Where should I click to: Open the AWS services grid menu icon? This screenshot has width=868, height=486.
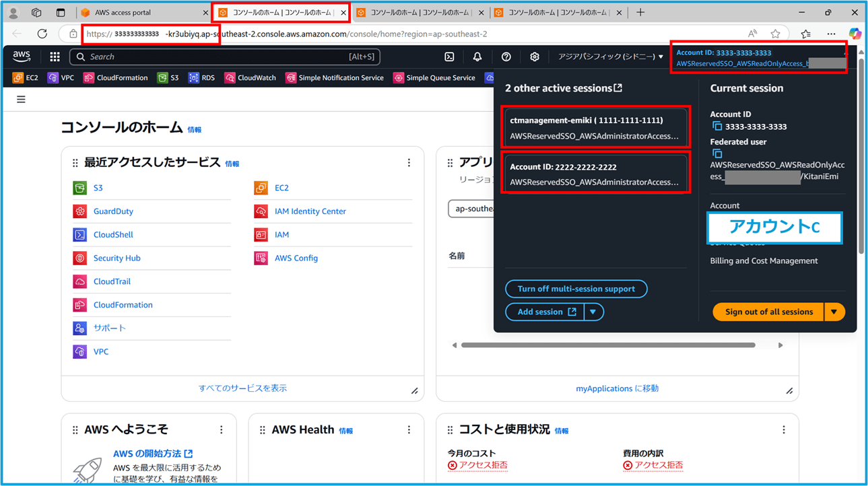pos(55,57)
